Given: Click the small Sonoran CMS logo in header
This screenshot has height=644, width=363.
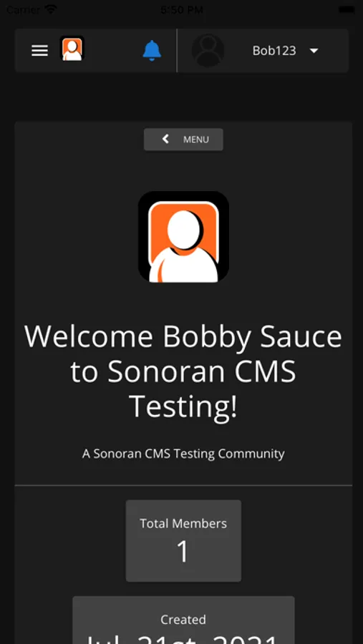Looking at the screenshot, I should click(x=72, y=49).
